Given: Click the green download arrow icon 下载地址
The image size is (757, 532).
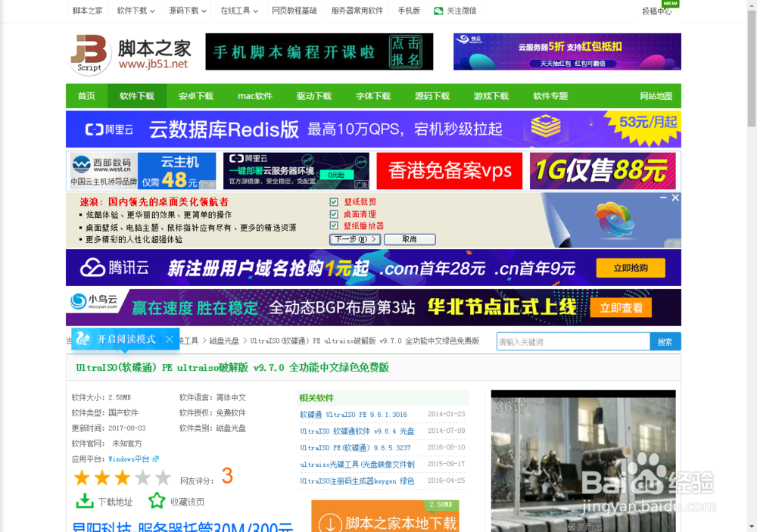Looking at the screenshot, I should pyautogui.click(x=85, y=501).
